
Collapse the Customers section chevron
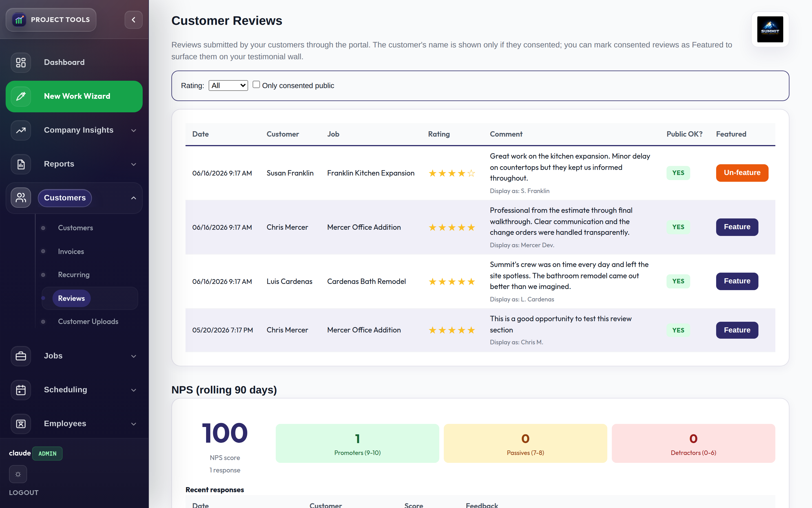[x=134, y=198]
